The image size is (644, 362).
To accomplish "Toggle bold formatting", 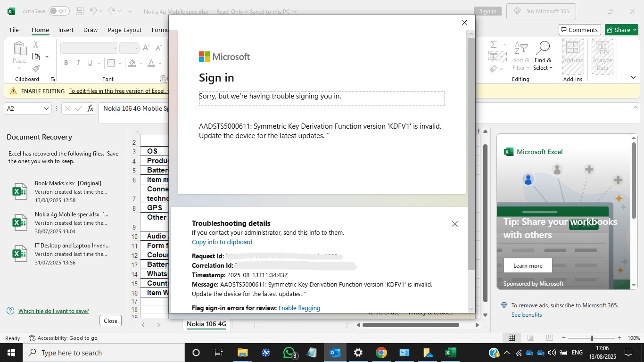I will 66,63.
